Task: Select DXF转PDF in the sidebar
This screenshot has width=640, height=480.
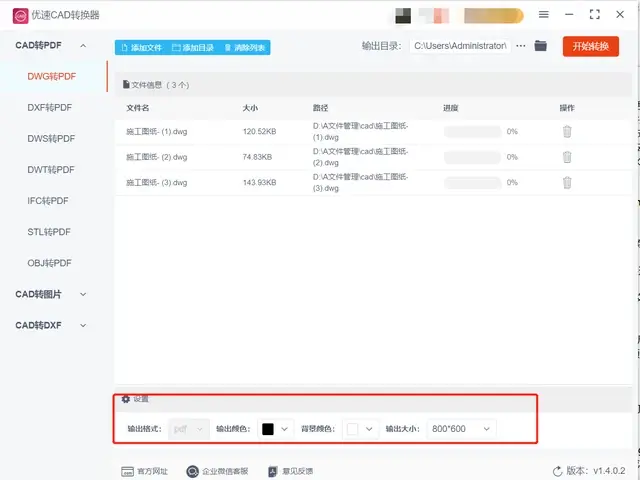Action: click(50, 107)
